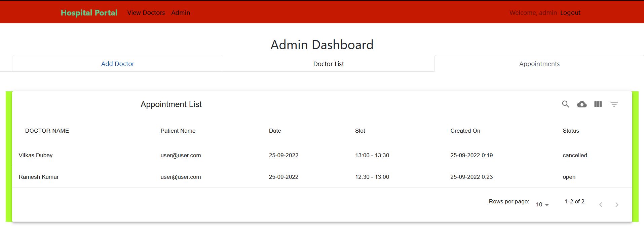Click the 1-2 of 2 pagination text
The width and height of the screenshot is (644, 233).
tap(575, 201)
